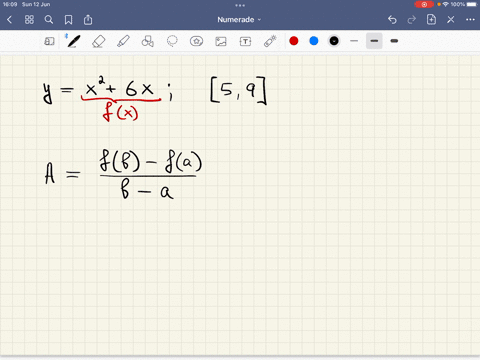The width and height of the screenshot is (480, 360).
Task: Open the Elements sticker tool
Action: (196, 41)
